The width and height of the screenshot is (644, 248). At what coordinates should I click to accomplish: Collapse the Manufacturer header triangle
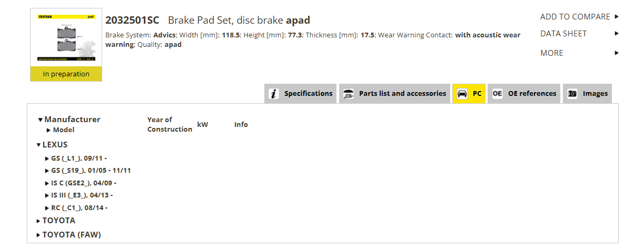click(41, 120)
